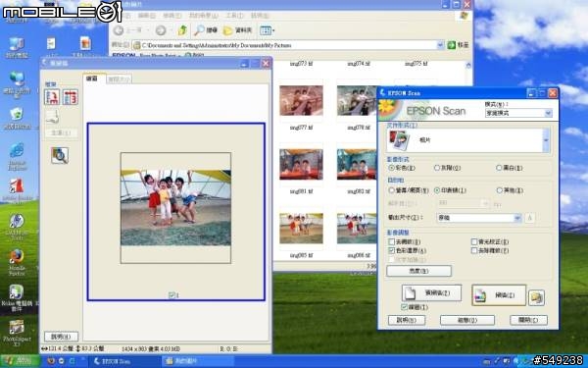
Task: Click Help button in preview window
Action: [61, 337]
